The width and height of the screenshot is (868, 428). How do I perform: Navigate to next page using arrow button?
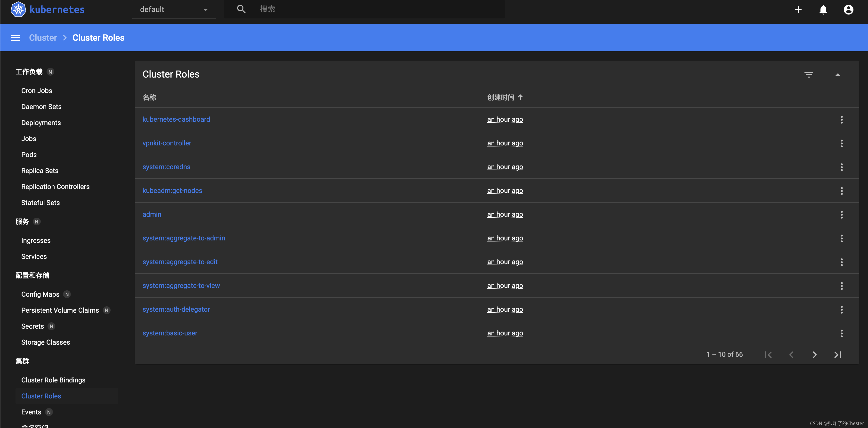[x=815, y=354]
